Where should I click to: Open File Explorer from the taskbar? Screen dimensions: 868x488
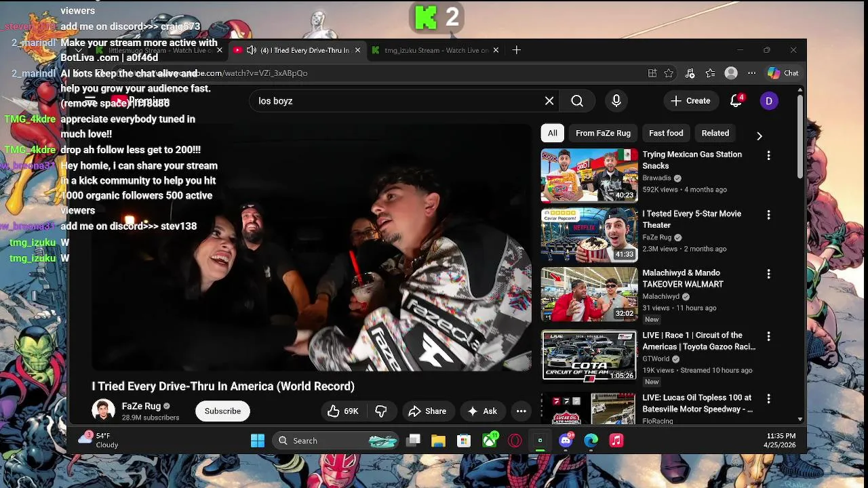[x=438, y=441]
